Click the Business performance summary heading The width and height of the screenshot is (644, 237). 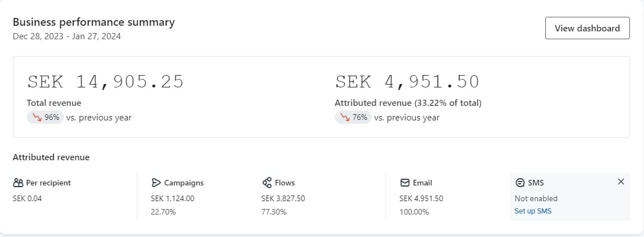pyautogui.click(x=94, y=22)
